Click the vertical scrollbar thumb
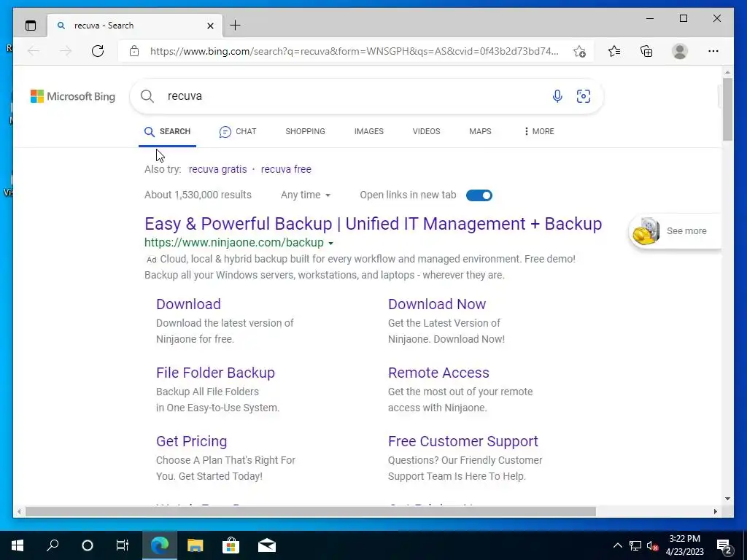Screen dimensions: 747x560 click(727, 109)
